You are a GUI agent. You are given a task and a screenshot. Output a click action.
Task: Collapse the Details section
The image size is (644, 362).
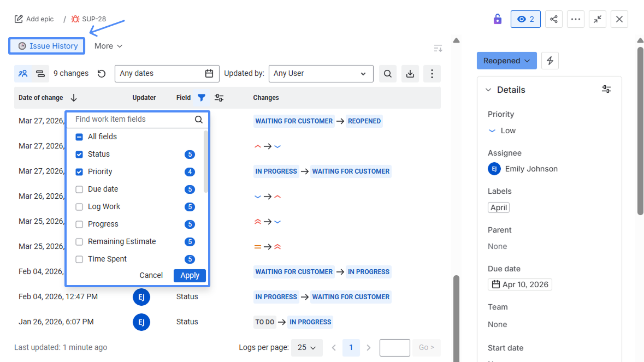tap(488, 90)
